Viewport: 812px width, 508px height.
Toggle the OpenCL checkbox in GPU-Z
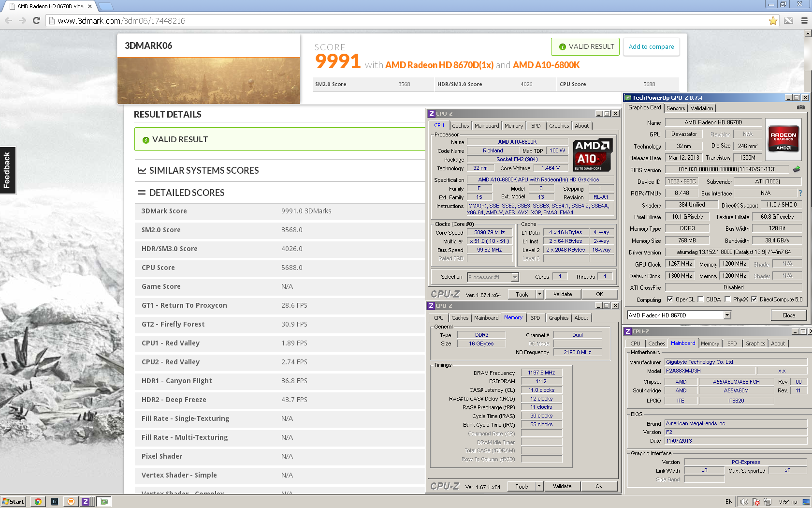click(x=670, y=299)
